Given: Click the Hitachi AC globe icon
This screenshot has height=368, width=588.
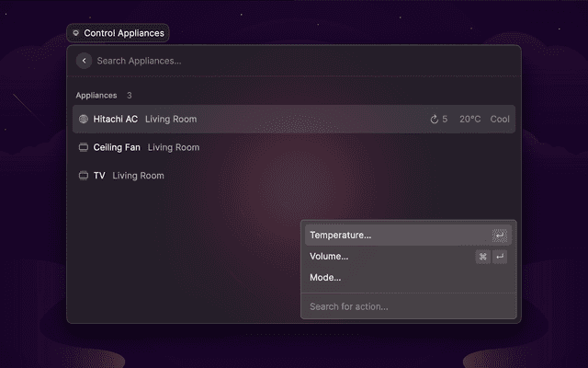Looking at the screenshot, I should point(84,119).
